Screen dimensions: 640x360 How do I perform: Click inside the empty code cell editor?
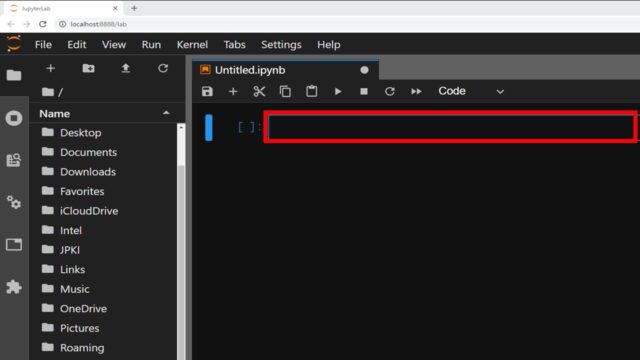[451, 127]
